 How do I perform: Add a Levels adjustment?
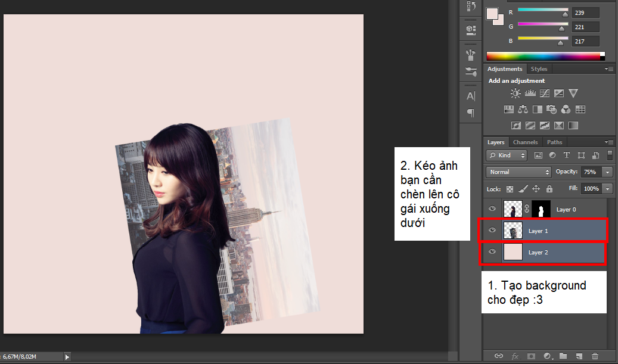pos(530,94)
